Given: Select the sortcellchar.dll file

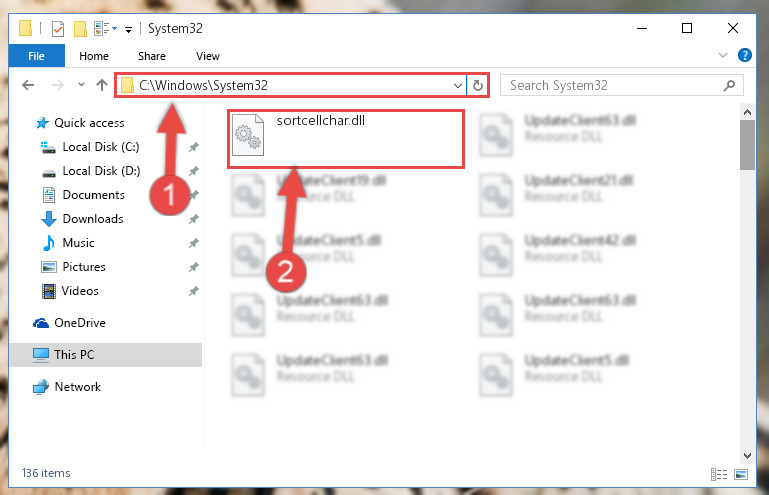Looking at the screenshot, I should pos(346,139).
